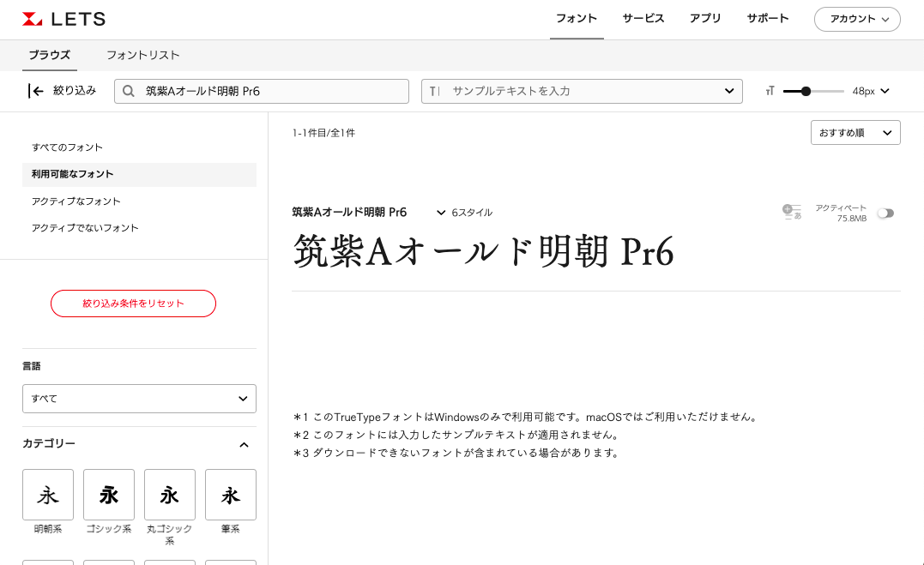
Task: Expand the 6スタイル list
Action: tap(464, 213)
